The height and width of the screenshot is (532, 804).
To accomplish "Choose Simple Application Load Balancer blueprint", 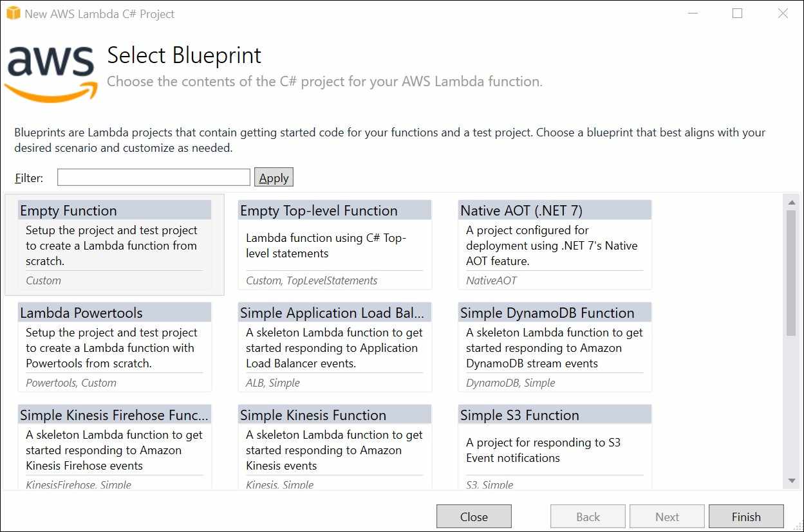I will tap(334, 347).
